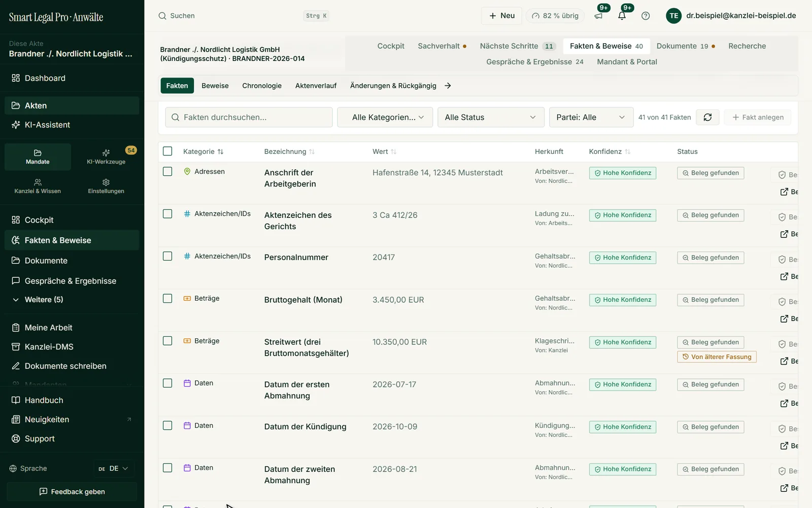
Task: Select checkbox for Anschrift der Arbeitgeberin row
Action: tap(167, 171)
